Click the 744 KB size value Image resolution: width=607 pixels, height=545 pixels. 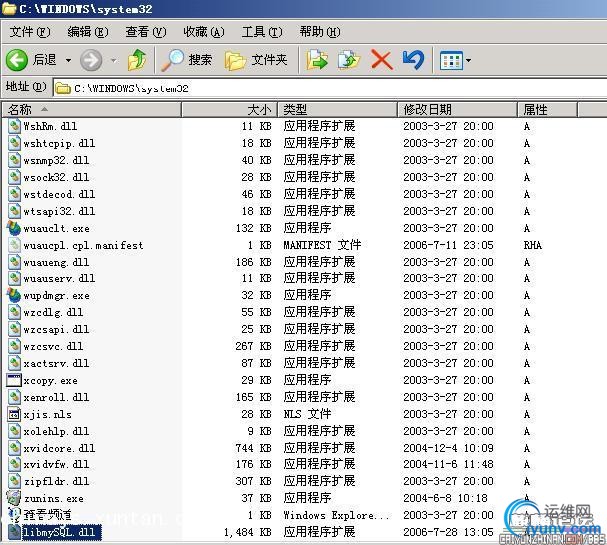point(254,448)
